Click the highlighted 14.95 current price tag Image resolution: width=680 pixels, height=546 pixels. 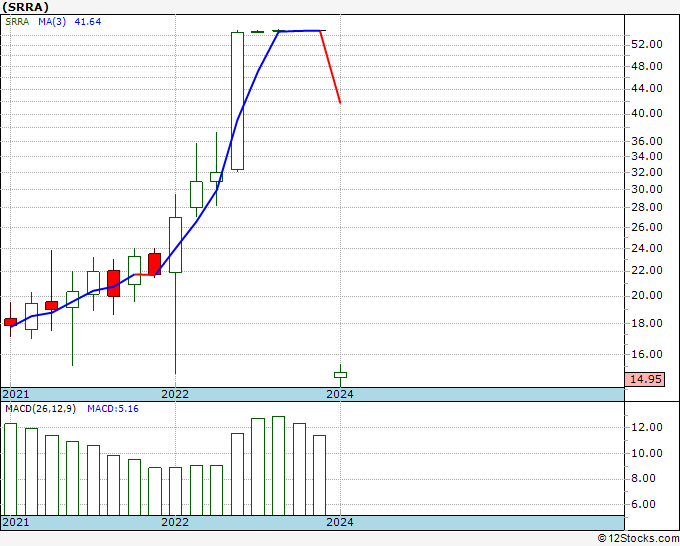(x=645, y=379)
